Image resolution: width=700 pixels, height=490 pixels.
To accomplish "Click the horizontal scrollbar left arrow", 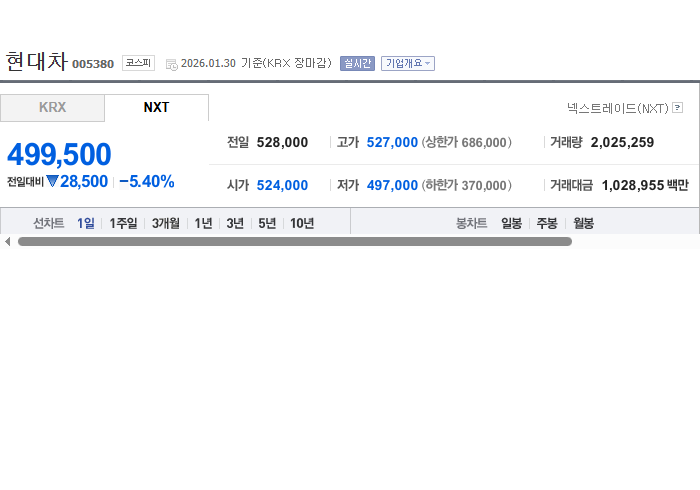I will coord(8,241).
